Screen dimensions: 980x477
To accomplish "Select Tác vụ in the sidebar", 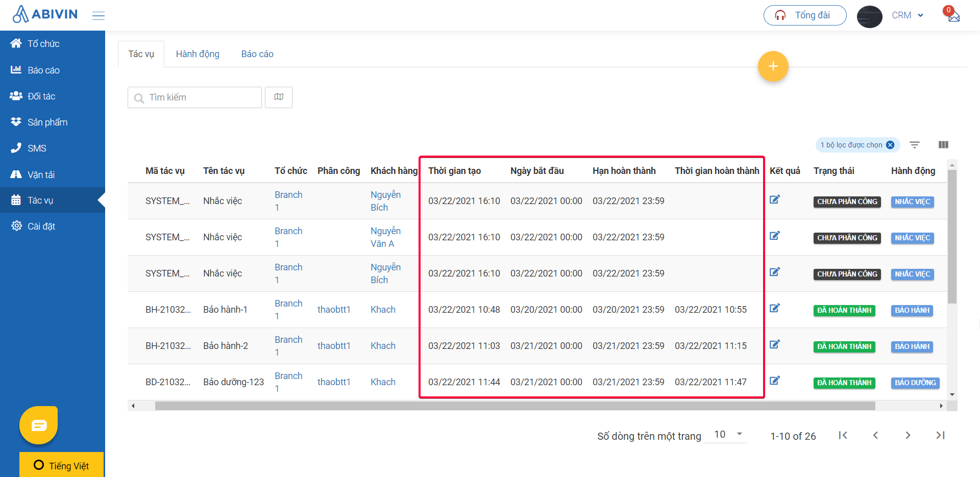I will coord(53,200).
